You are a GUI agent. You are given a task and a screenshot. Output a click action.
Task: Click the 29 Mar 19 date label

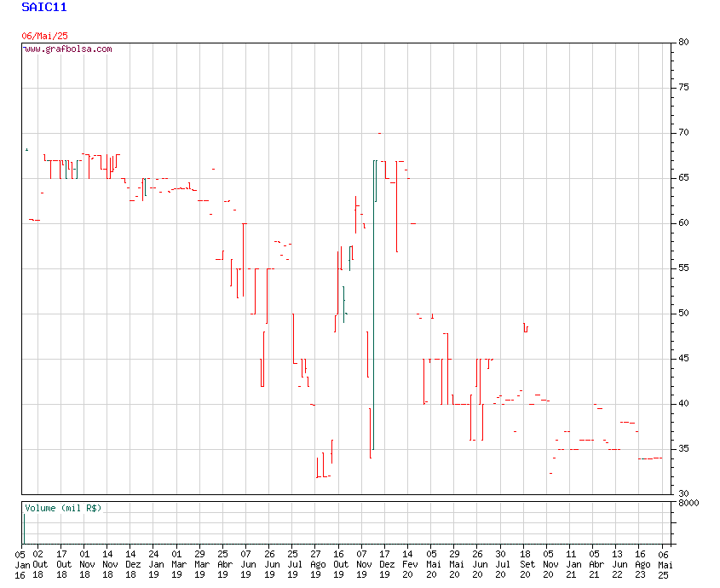201,565
